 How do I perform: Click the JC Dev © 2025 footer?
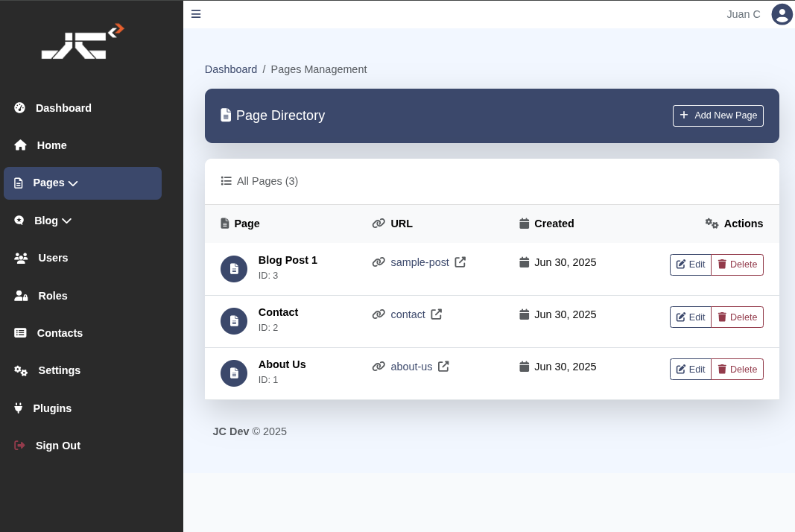(250, 431)
